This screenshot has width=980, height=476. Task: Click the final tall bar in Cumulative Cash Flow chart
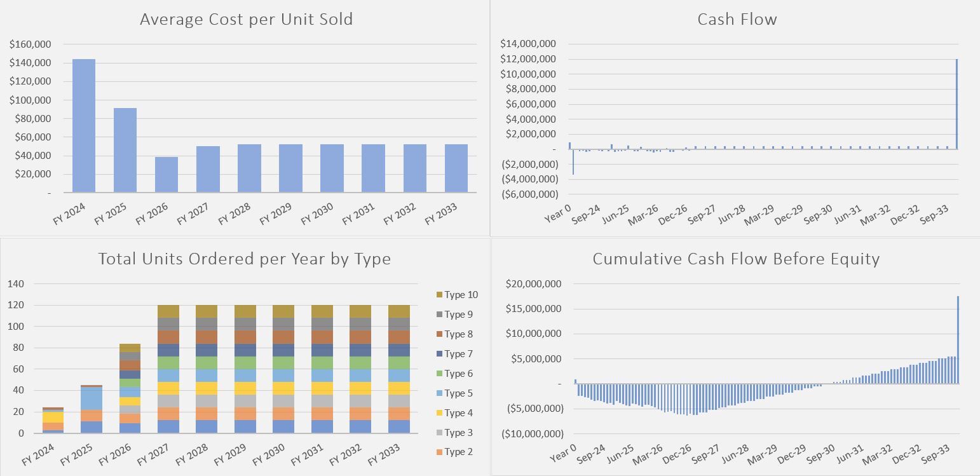tap(958, 340)
